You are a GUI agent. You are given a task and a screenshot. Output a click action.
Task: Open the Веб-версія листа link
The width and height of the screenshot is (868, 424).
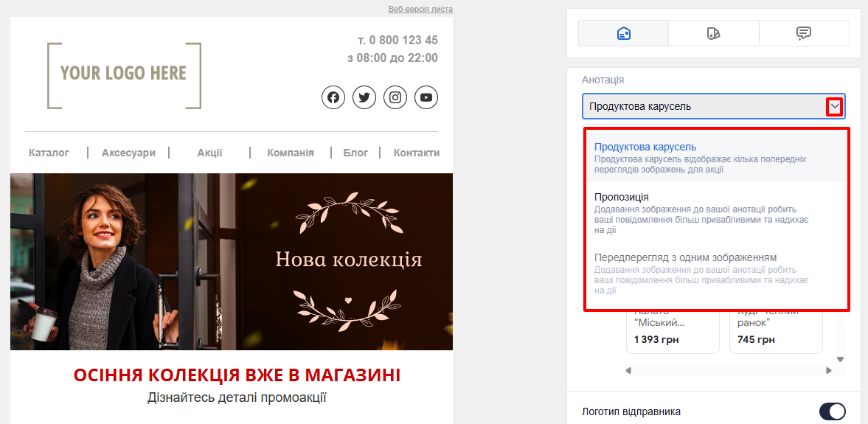coord(420,10)
